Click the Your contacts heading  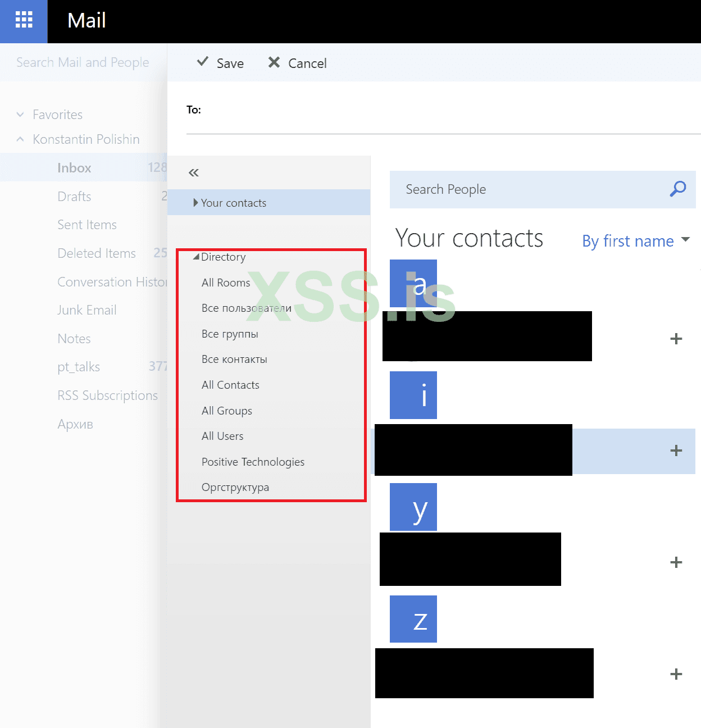pyautogui.click(x=469, y=238)
